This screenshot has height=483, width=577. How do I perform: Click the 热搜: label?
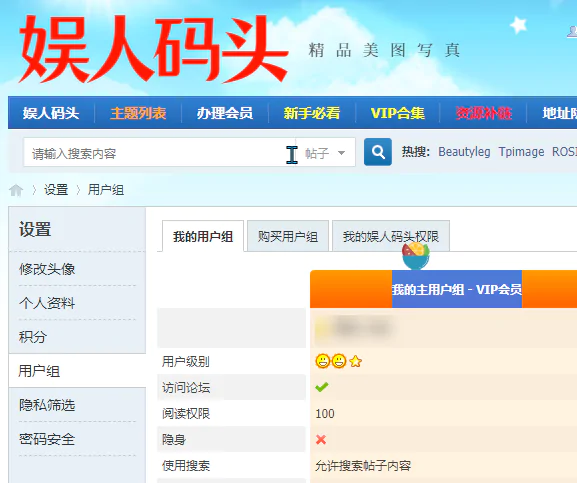pos(415,152)
